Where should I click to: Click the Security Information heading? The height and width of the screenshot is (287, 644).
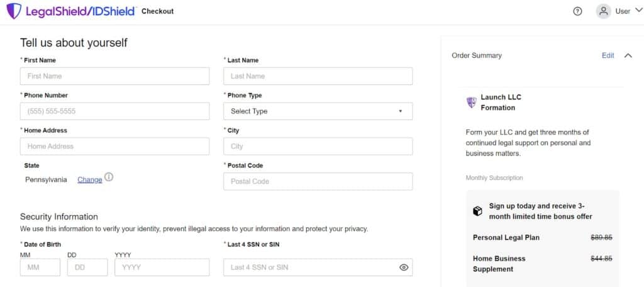[x=59, y=217]
